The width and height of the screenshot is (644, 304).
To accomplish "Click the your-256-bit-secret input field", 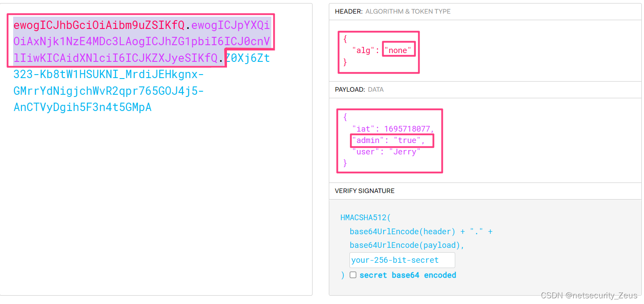I will click(x=402, y=260).
